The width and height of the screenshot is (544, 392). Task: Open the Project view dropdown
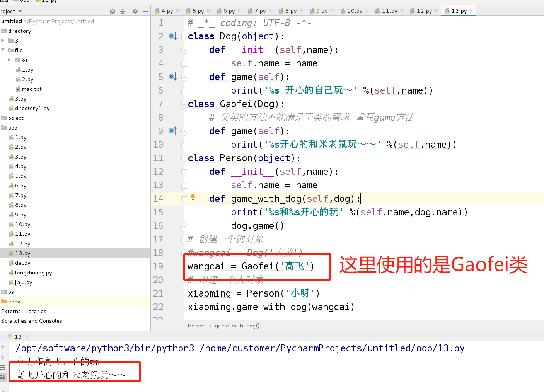tap(20, 12)
